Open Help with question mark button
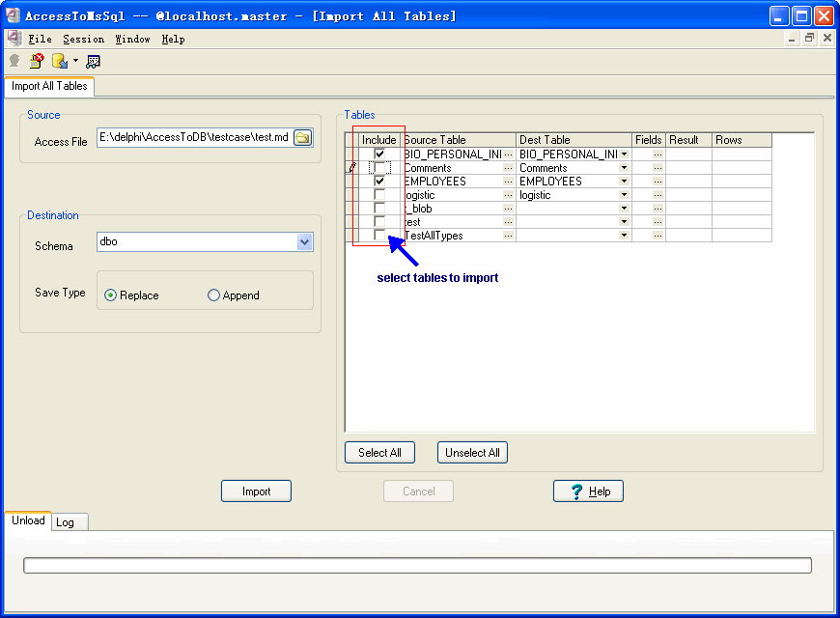 coord(588,492)
